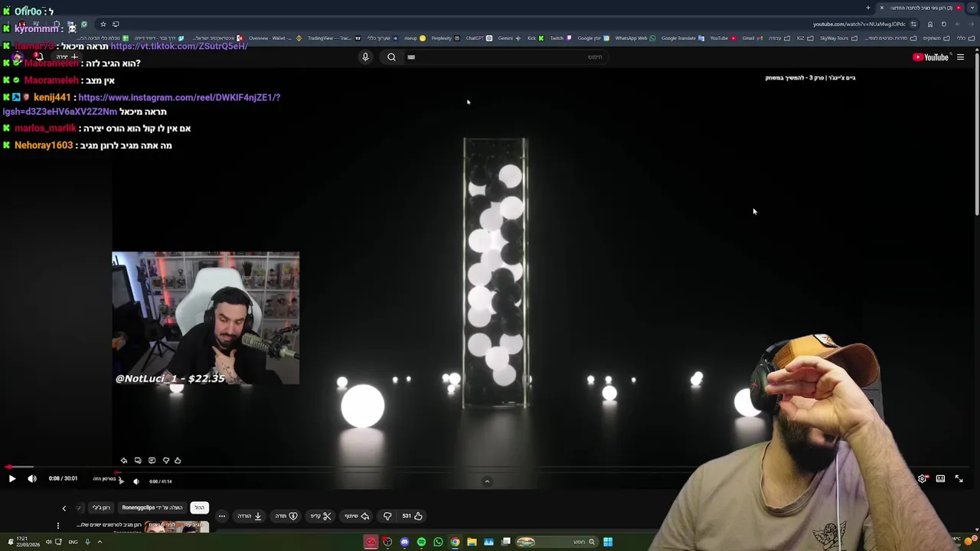980x551 pixels.
Task: Open the on-screen keyboard icon in search
Action: 411,57
